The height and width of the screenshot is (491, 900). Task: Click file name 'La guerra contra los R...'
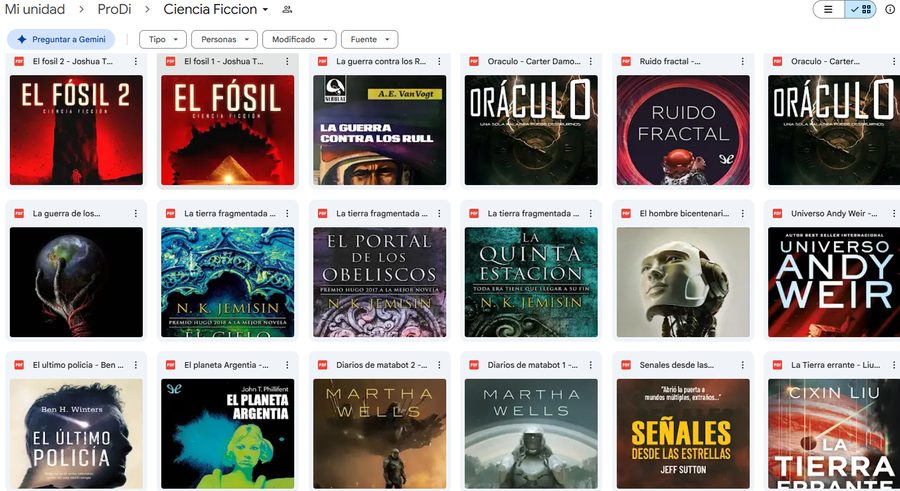[381, 61]
